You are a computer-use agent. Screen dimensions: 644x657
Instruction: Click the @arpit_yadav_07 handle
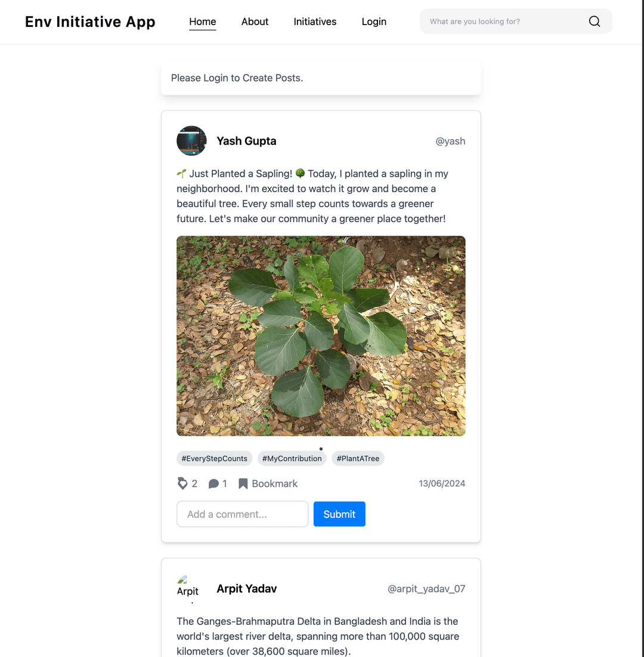coord(426,589)
